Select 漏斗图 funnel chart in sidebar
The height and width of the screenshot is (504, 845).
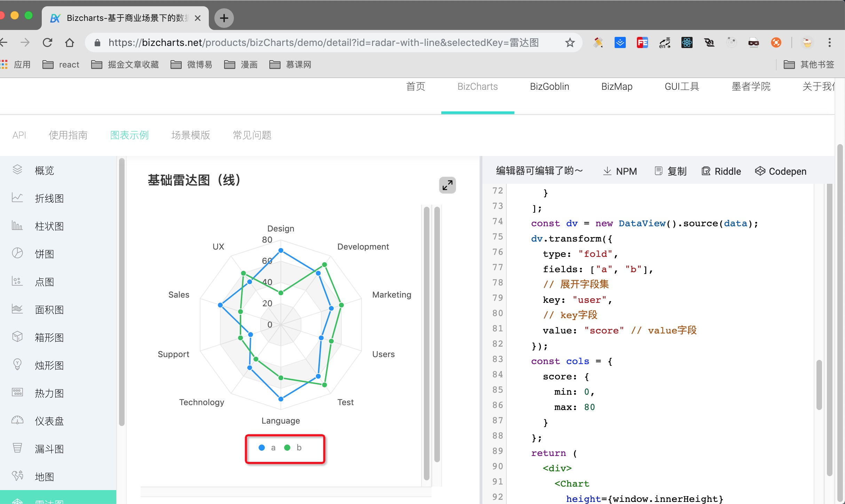[x=49, y=449]
